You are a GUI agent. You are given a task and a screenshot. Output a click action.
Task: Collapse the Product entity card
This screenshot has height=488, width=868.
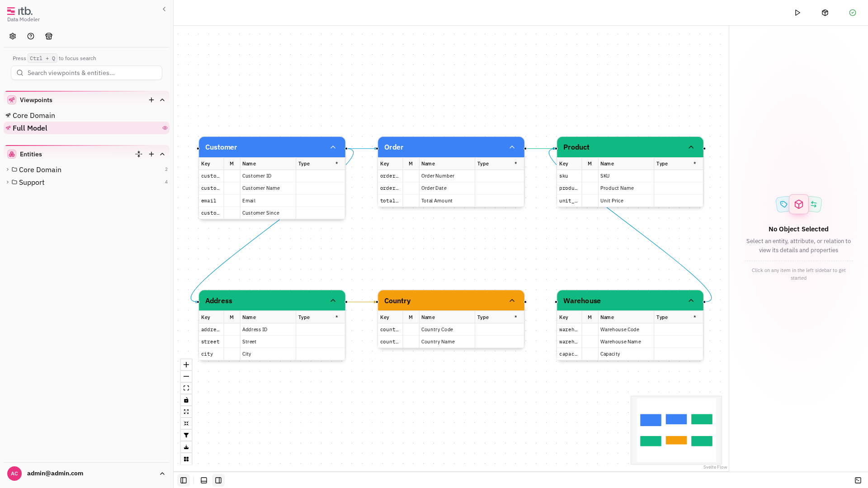tap(691, 147)
